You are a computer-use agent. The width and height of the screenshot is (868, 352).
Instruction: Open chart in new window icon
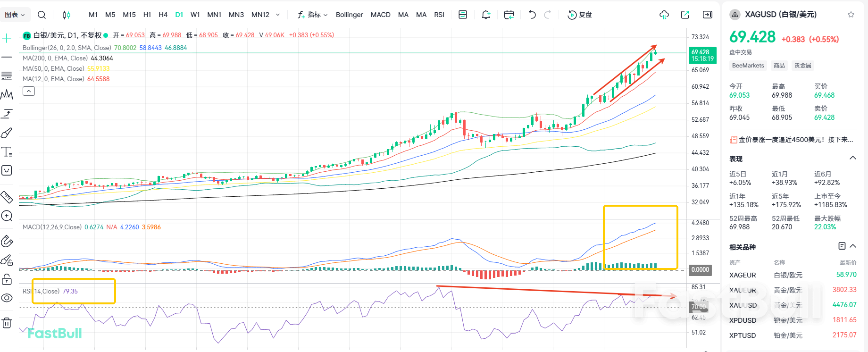click(x=685, y=15)
